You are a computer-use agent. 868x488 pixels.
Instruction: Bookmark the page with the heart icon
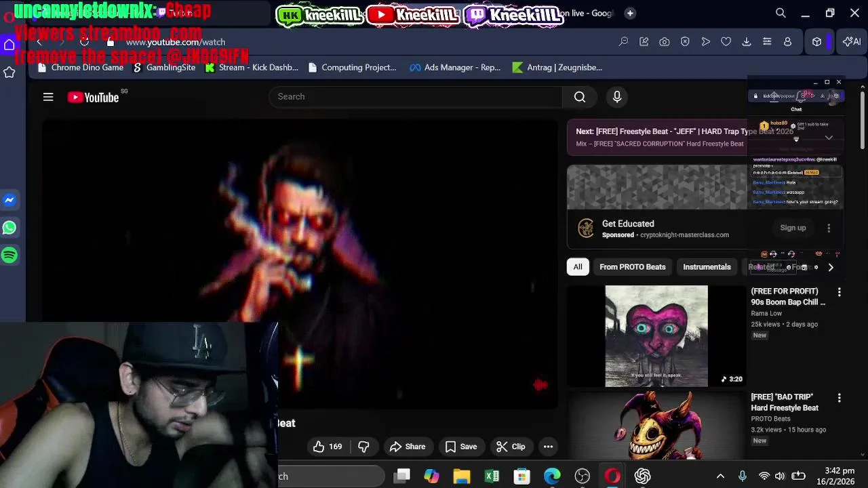(726, 42)
